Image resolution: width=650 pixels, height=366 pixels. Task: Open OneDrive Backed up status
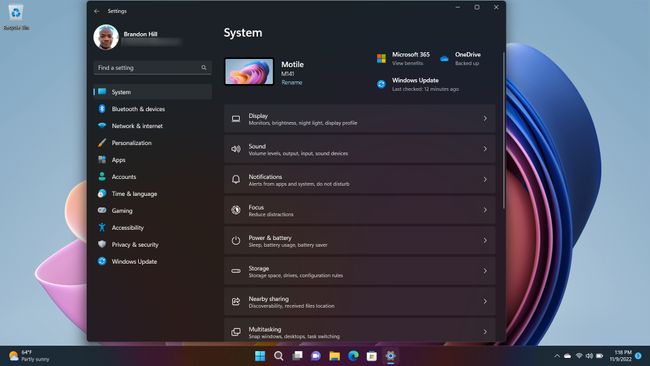pos(461,58)
